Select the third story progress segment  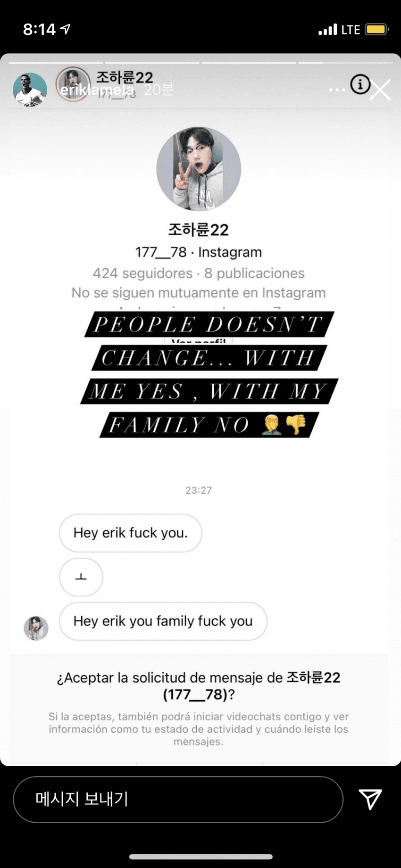click(249, 63)
